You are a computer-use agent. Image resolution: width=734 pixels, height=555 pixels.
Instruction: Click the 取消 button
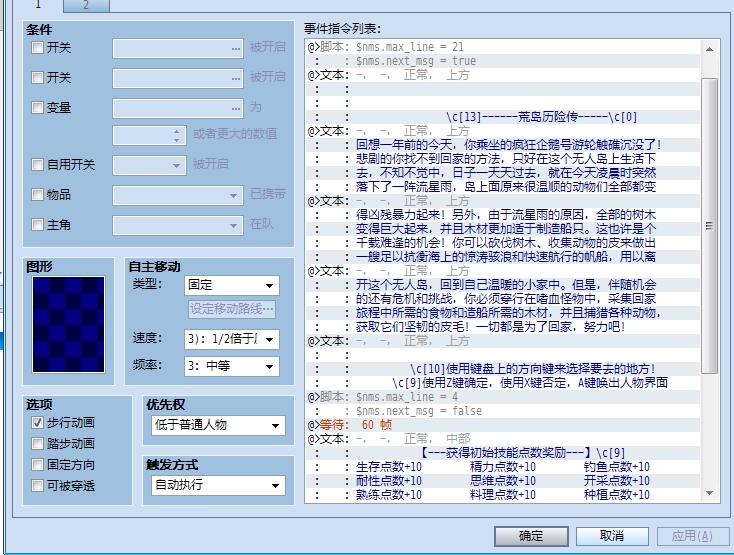click(x=612, y=536)
